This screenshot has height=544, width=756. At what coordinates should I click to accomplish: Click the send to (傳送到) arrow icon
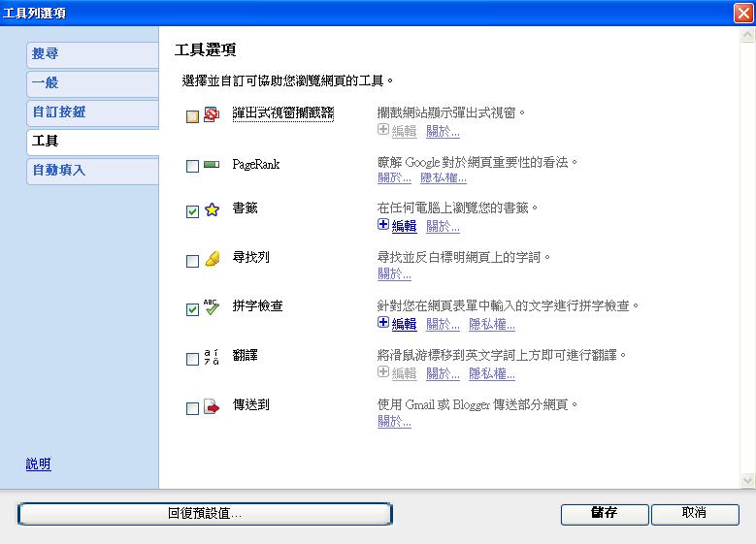212,407
